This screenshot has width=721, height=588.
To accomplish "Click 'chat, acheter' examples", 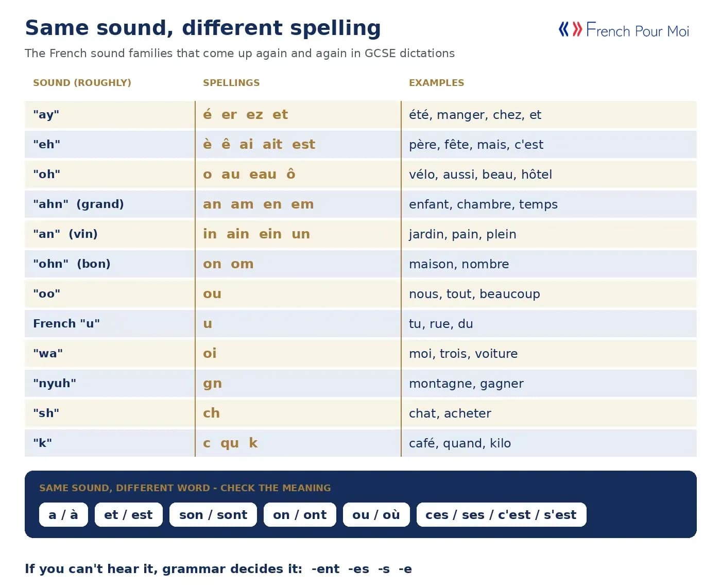I will (450, 413).
